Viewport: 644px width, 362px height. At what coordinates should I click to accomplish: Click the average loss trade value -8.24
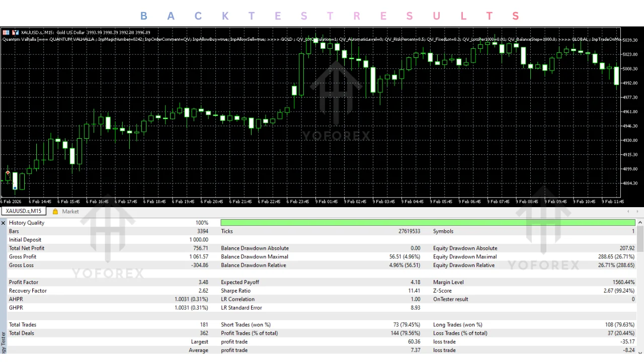tap(629, 350)
